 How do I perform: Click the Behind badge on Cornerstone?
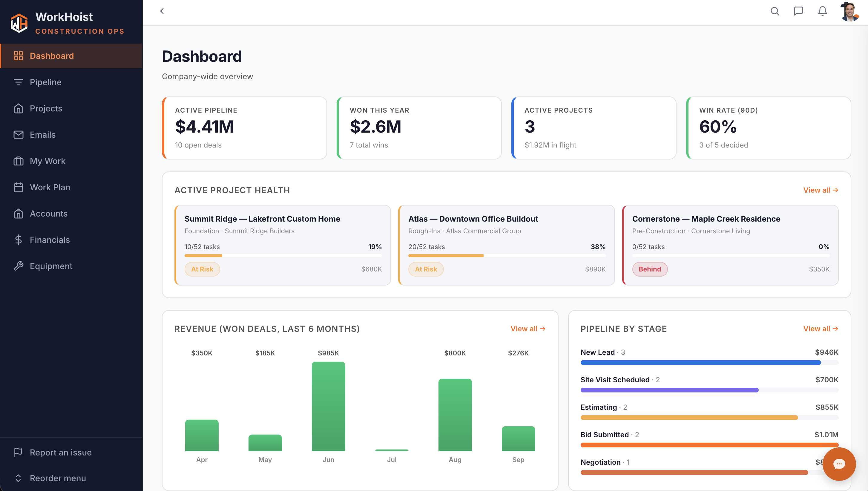[650, 269]
